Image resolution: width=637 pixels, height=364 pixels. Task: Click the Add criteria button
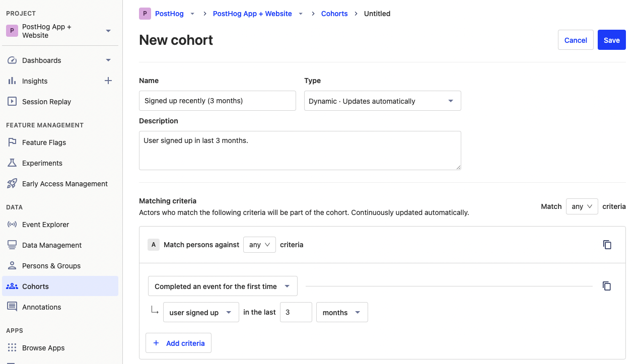point(179,343)
